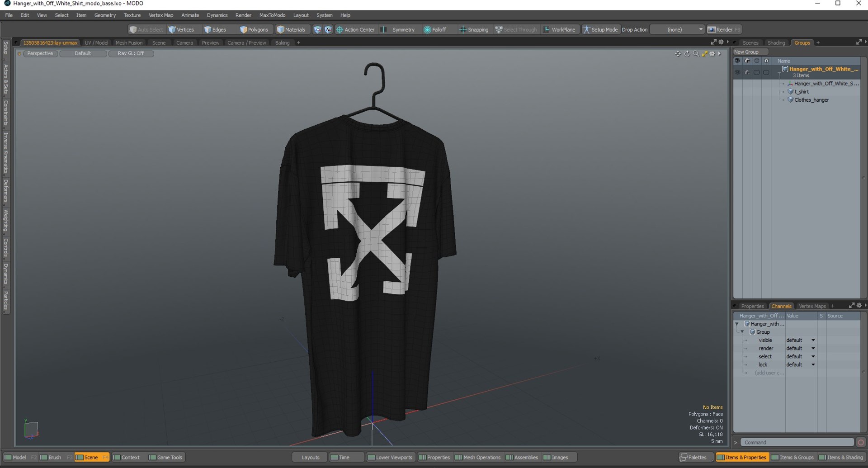Click Items & Groups layout button
The image size is (868, 468).
[794, 458]
